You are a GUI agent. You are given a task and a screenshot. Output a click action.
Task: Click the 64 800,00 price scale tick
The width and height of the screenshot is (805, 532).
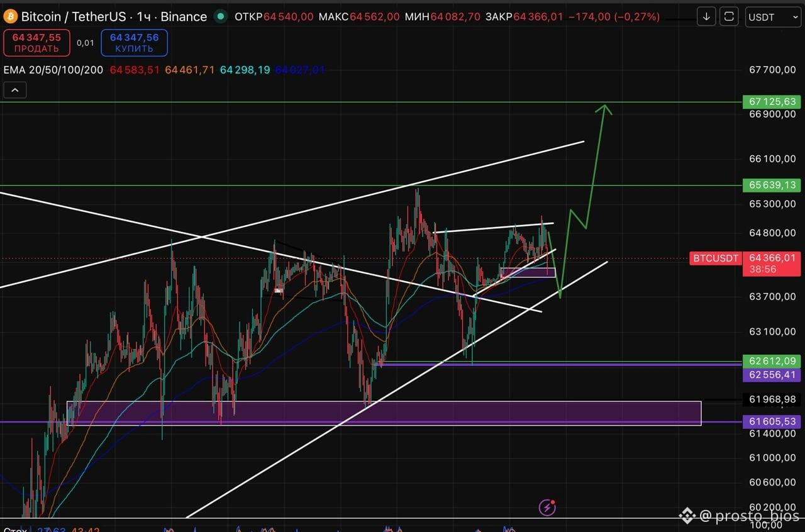tap(773, 233)
